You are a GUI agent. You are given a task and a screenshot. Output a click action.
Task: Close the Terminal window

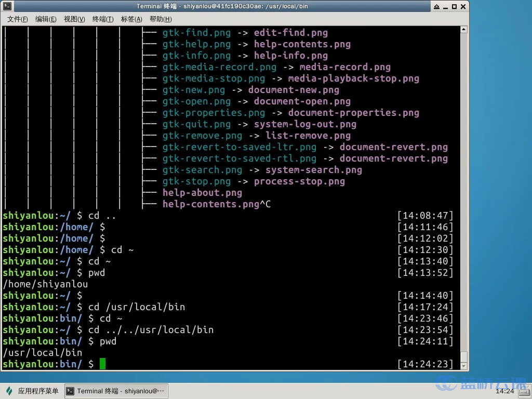[x=463, y=6]
